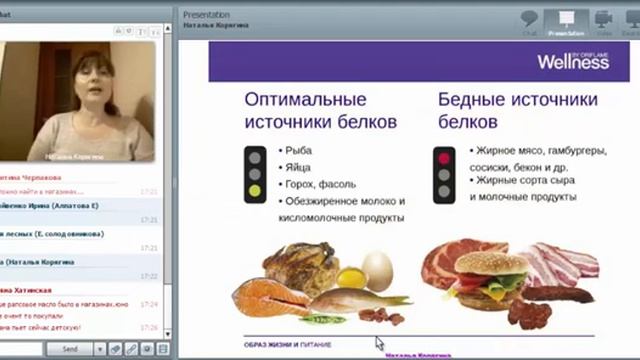This screenshot has height=360, width=640.
Task: Click the first small icon above the webcam
Action: tap(118, 31)
